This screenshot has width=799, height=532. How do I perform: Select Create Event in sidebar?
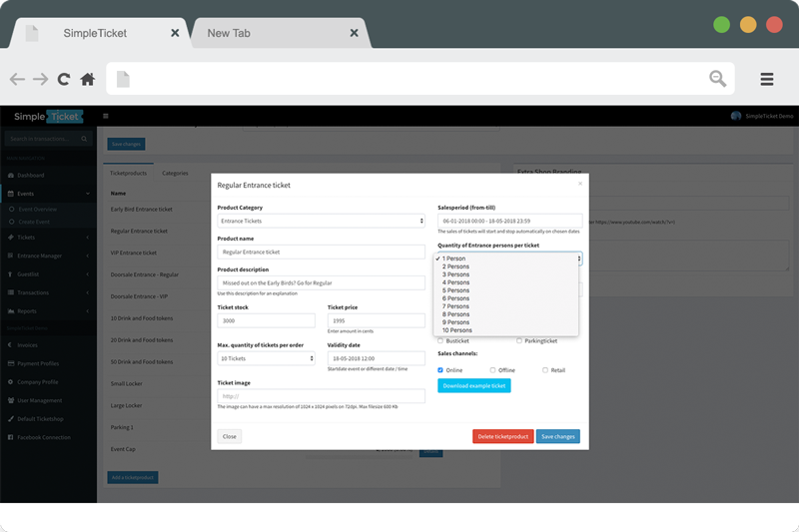click(x=34, y=222)
